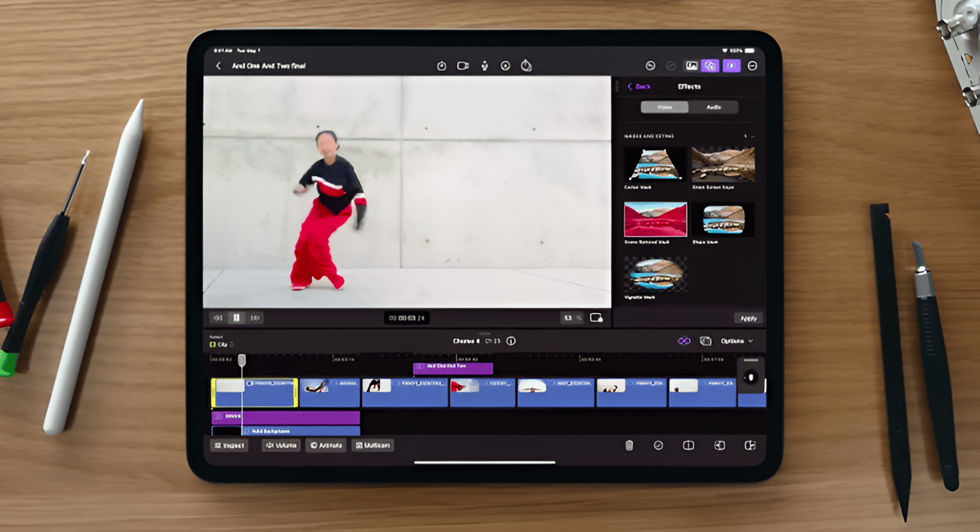Open the voiceover microphone tool in top toolbar

click(484, 66)
